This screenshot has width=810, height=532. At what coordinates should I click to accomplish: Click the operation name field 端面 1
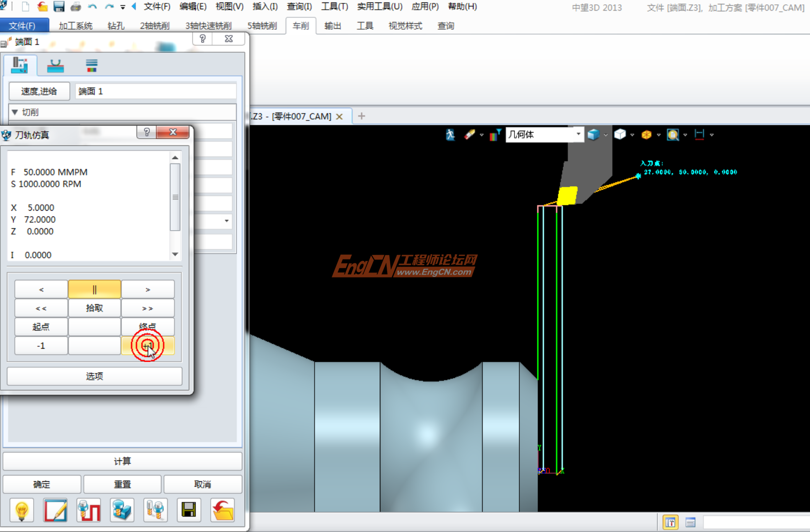click(x=156, y=91)
